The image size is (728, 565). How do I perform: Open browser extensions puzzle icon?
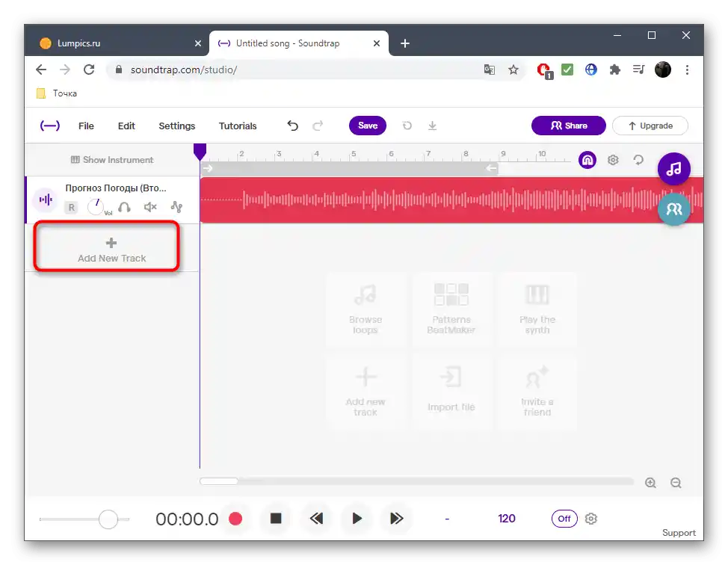614,70
